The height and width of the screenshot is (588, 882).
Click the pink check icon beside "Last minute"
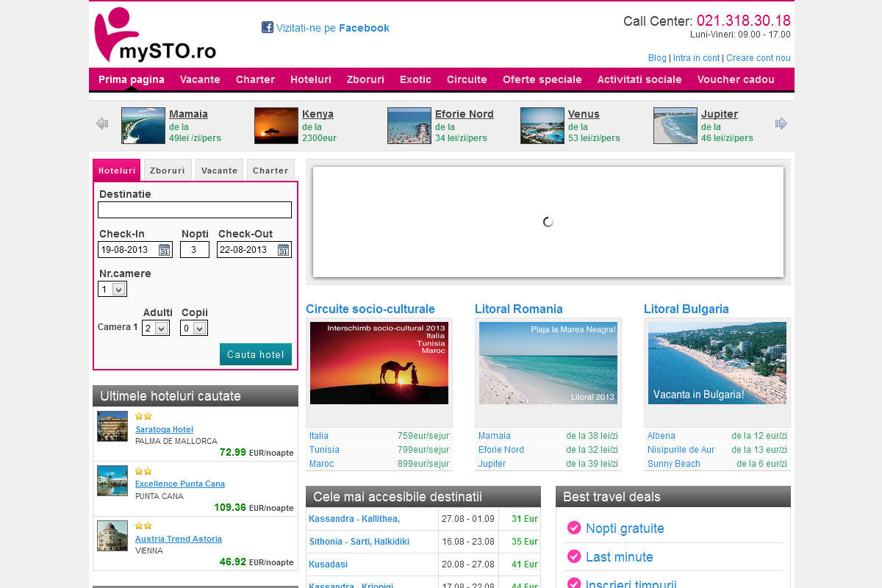click(x=574, y=556)
